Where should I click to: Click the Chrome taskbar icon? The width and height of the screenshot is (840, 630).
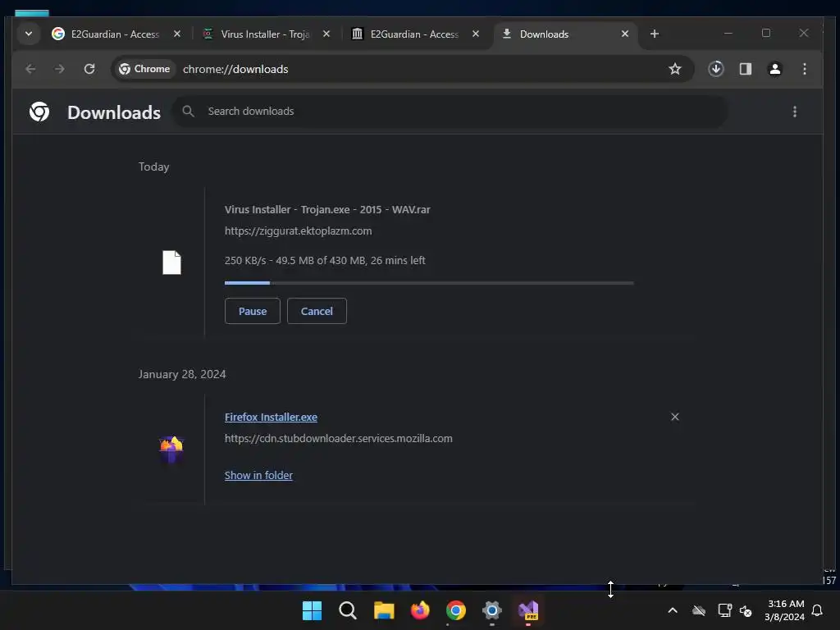point(456,610)
